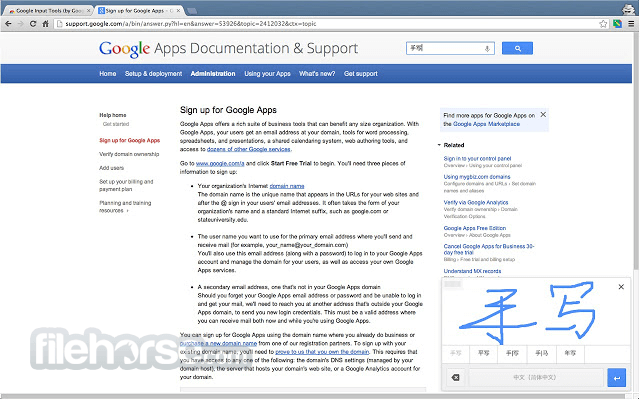640x400 pixels.
Task: Open Using mygbiz.com domains related link
Action: click(477, 177)
